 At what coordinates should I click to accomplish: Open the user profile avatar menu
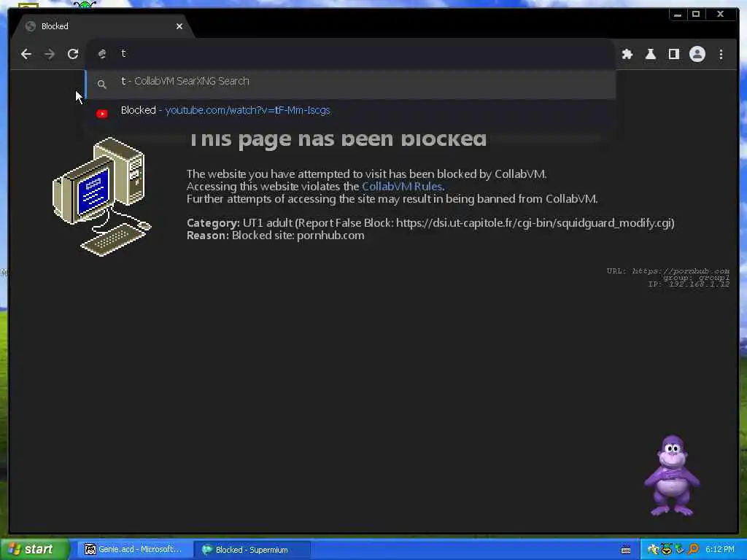[697, 54]
